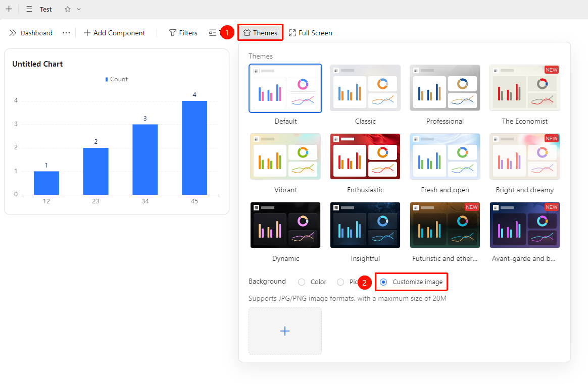
Task: Click the plus icon to add new tab
Action: click(9, 9)
